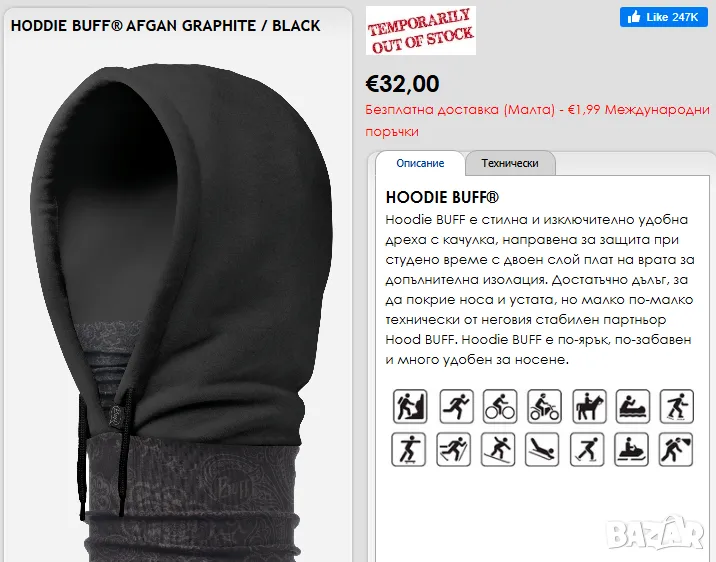Click the running activity icon
This screenshot has width=716, height=562.
point(456,406)
